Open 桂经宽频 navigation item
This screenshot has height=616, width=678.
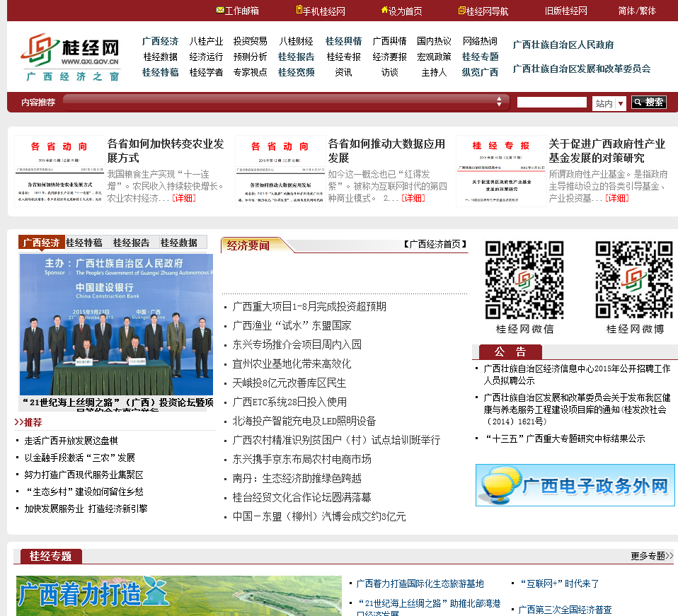tap(297, 72)
